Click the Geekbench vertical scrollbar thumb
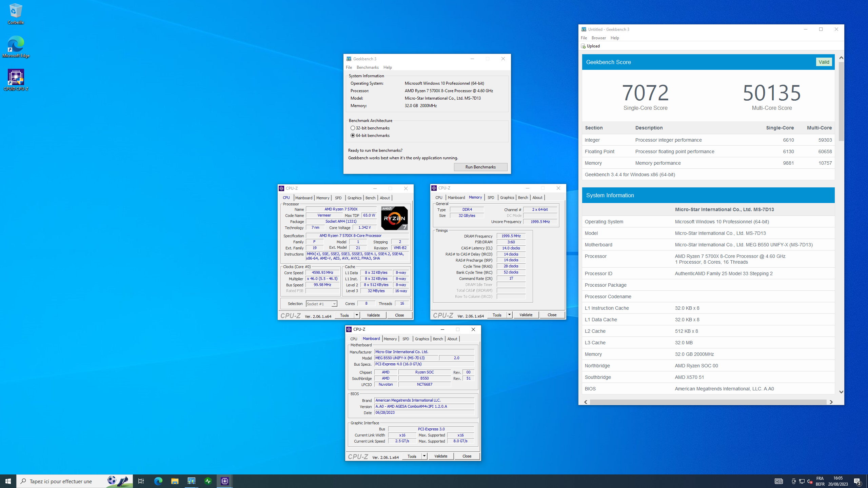 pos(841,101)
